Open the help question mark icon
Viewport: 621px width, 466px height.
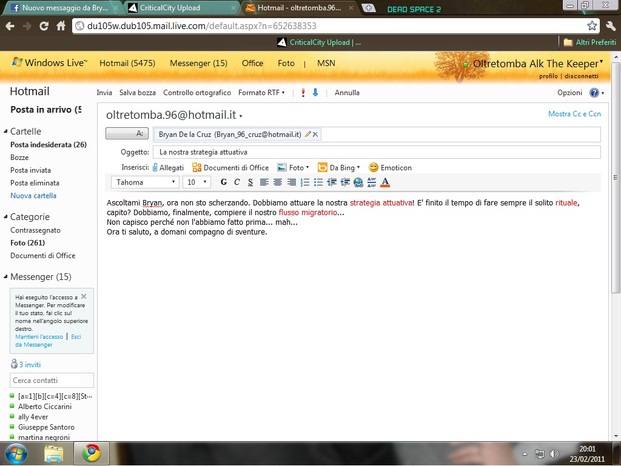point(594,93)
